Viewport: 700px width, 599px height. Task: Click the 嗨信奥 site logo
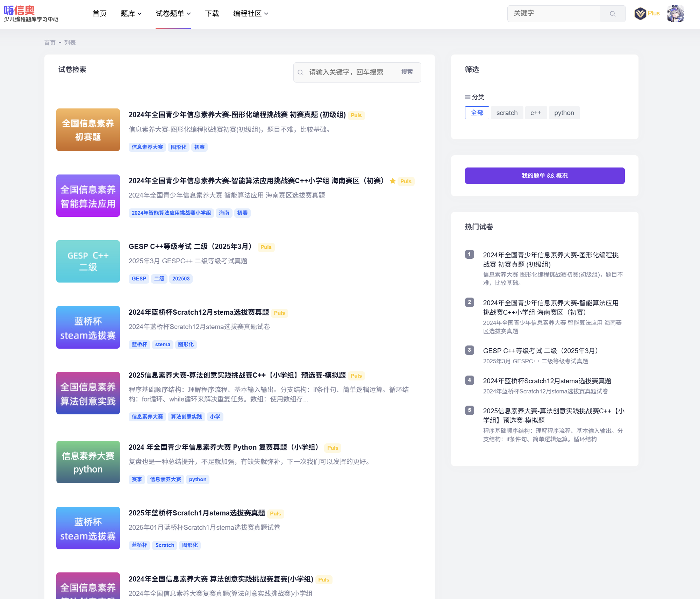tap(31, 14)
